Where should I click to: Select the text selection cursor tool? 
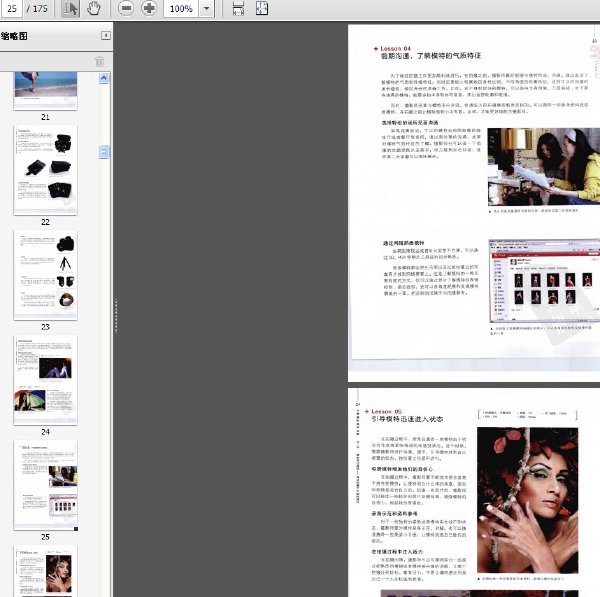(x=70, y=8)
